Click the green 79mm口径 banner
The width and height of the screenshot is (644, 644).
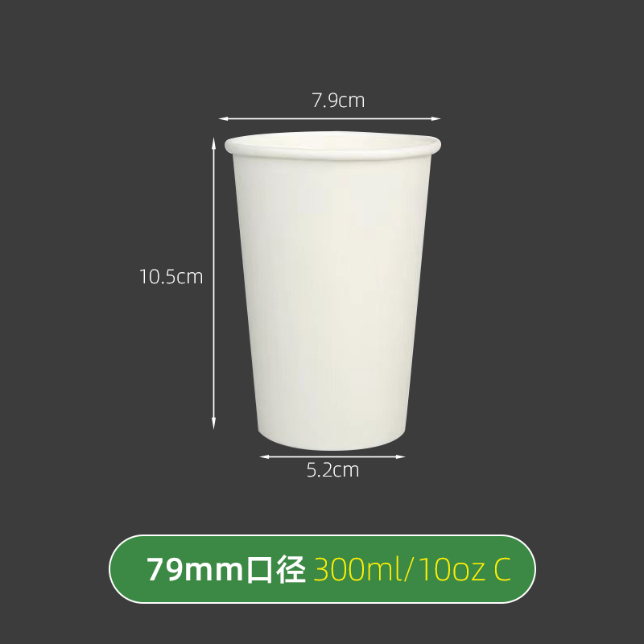pyautogui.click(x=322, y=569)
